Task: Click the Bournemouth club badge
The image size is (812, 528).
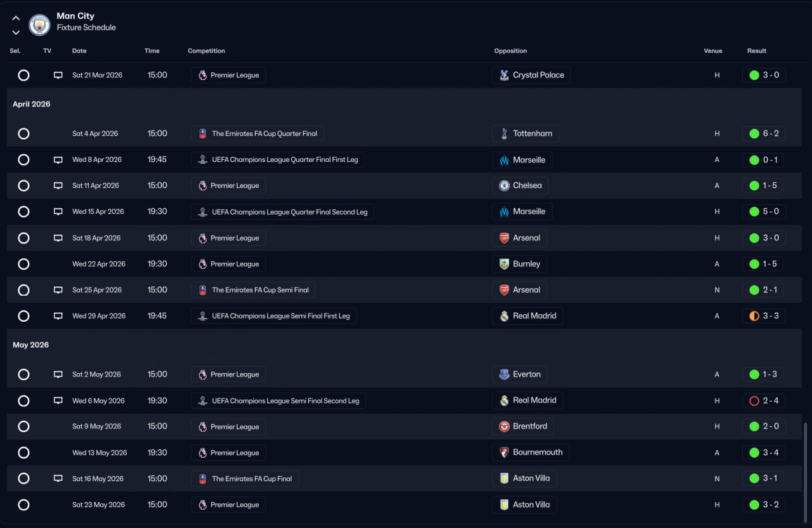Action: click(x=504, y=452)
